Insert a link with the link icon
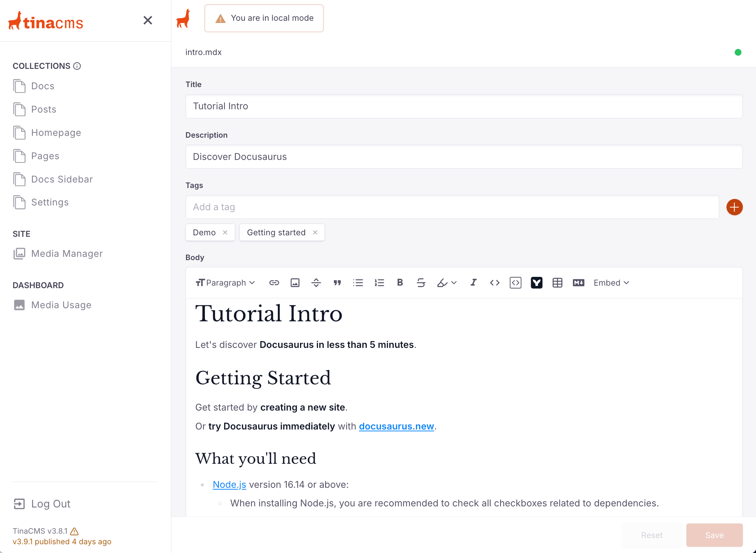Viewport: 756px width, 553px height. coord(274,283)
